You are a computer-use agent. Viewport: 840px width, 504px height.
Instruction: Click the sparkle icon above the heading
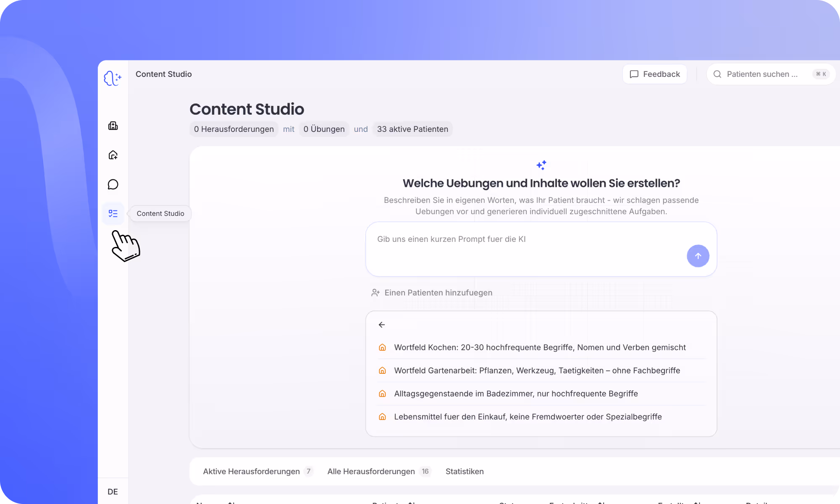tap(541, 165)
